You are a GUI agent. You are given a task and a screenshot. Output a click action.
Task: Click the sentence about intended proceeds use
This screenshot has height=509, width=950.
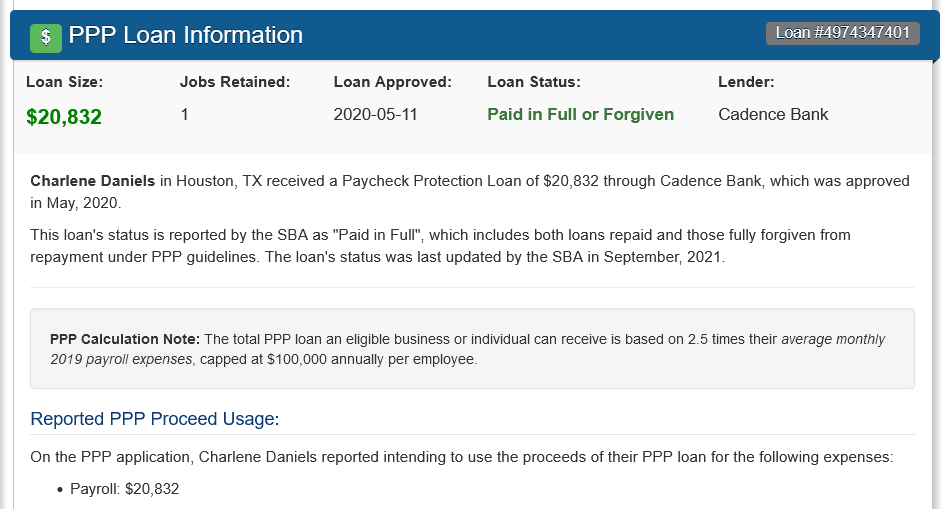(462, 456)
